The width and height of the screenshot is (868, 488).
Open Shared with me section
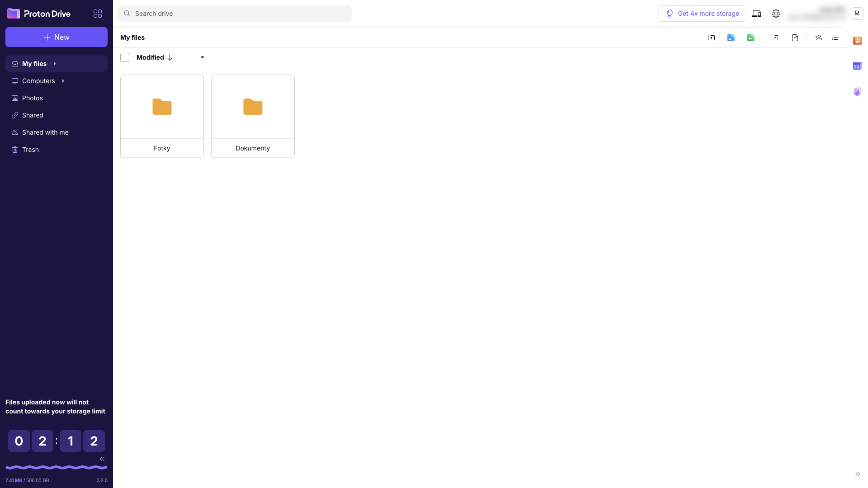tap(57, 132)
